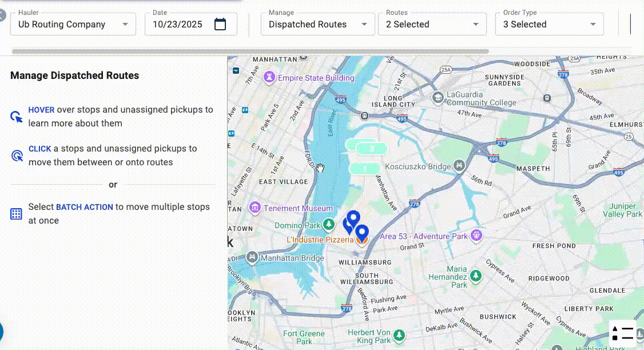Open the Manage Dispatched Routes dropdown
Screen dimensions: 644x350
364,25
